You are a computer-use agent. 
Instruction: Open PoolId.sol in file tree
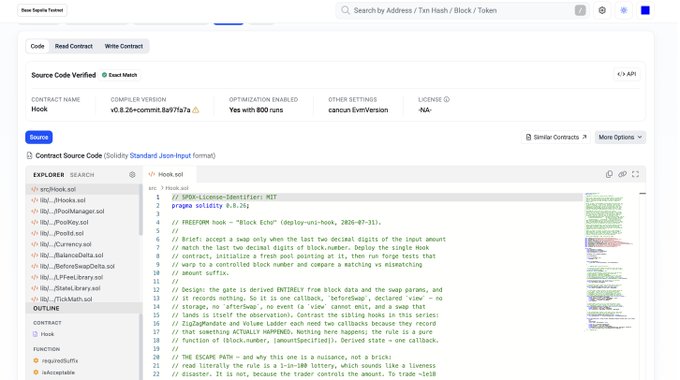pyautogui.click(x=82, y=233)
